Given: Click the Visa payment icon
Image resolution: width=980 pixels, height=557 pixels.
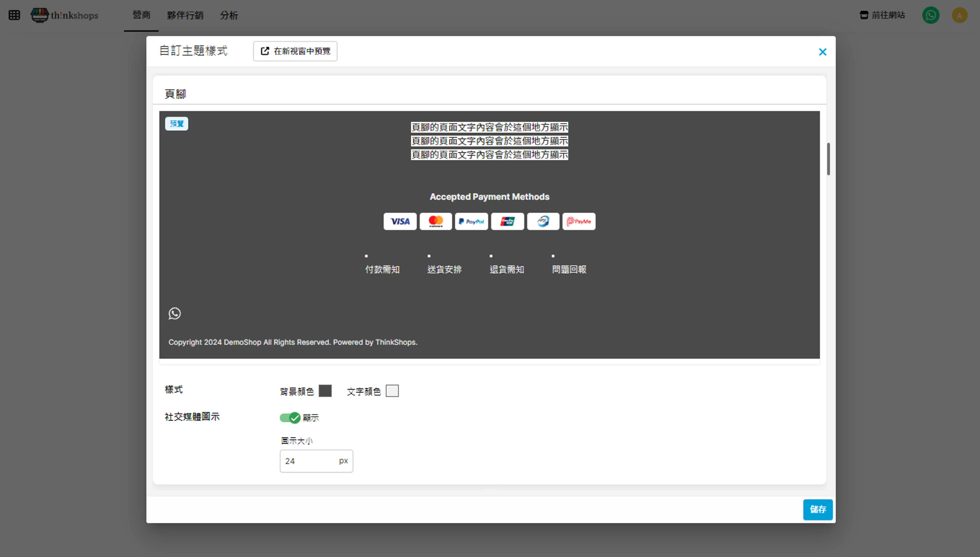Looking at the screenshot, I should 400,222.
